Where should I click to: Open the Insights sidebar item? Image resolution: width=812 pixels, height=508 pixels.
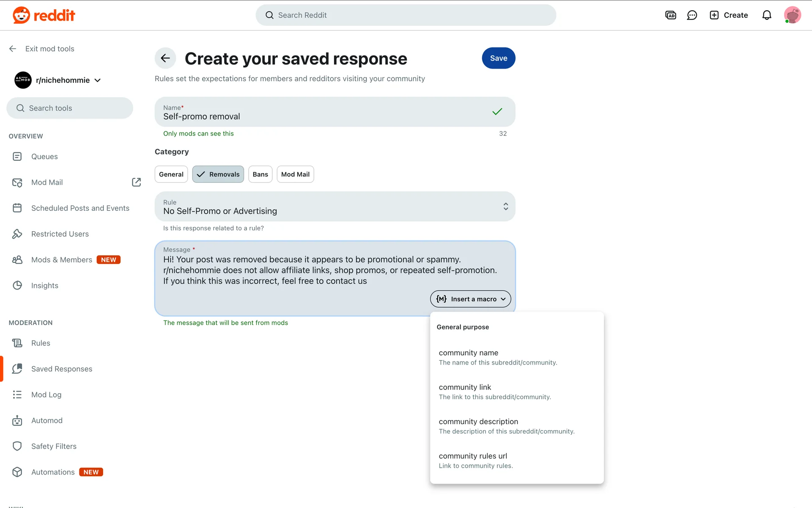click(x=44, y=285)
